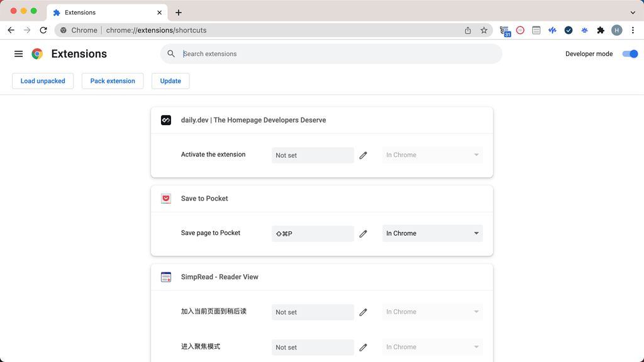Click the daily.dev extension icon
This screenshot has height=362, width=644.
(165, 119)
